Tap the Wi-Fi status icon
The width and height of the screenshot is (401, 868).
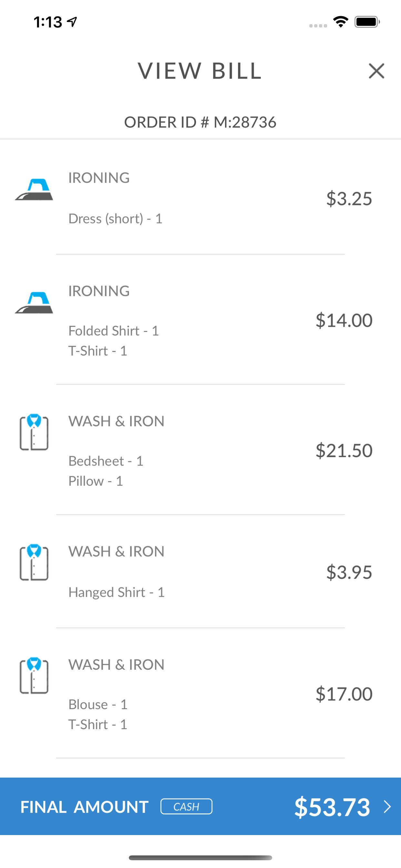[341, 22]
